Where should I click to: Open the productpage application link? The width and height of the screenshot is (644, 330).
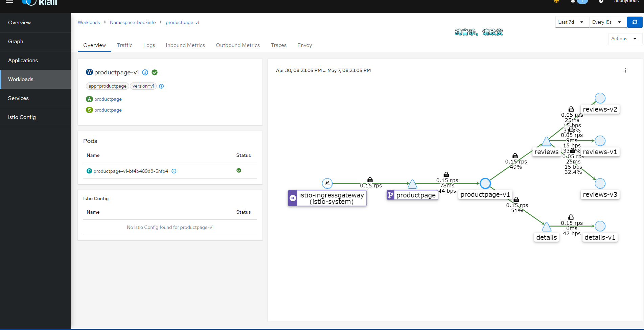click(x=108, y=99)
